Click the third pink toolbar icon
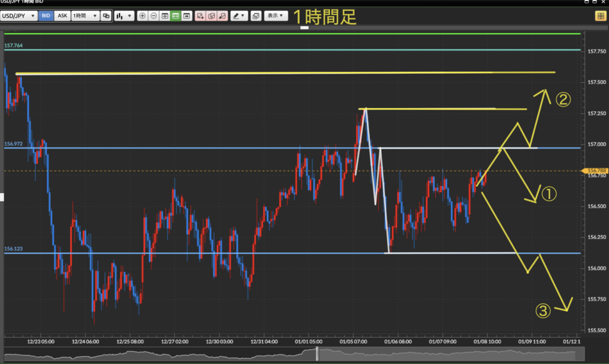This screenshot has width=609, height=364. [x=222, y=16]
